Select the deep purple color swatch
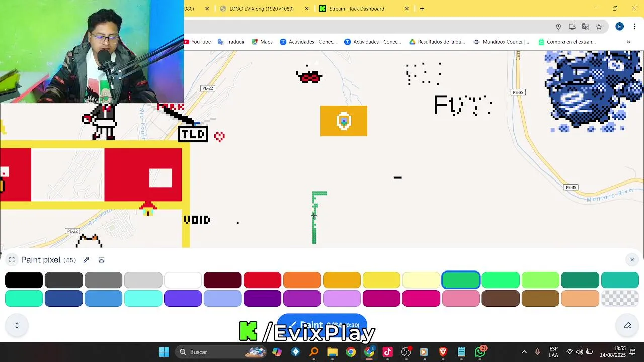The width and height of the screenshot is (644, 362). tap(262, 299)
